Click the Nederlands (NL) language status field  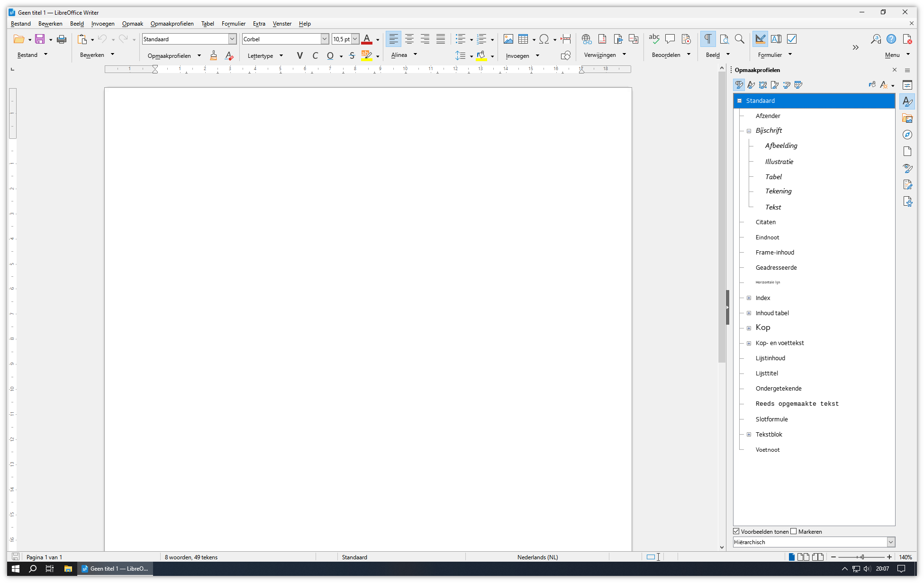537,557
